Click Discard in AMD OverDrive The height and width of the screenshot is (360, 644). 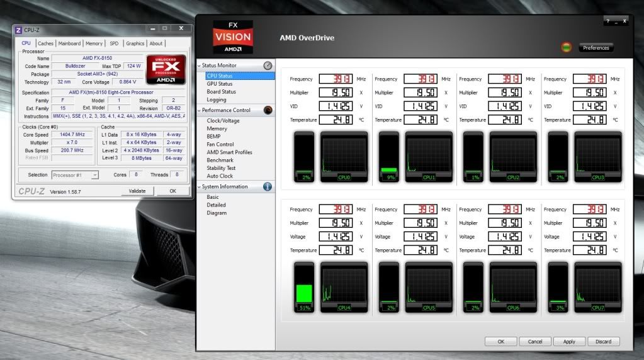pyautogui.click(x=603, y=342)
